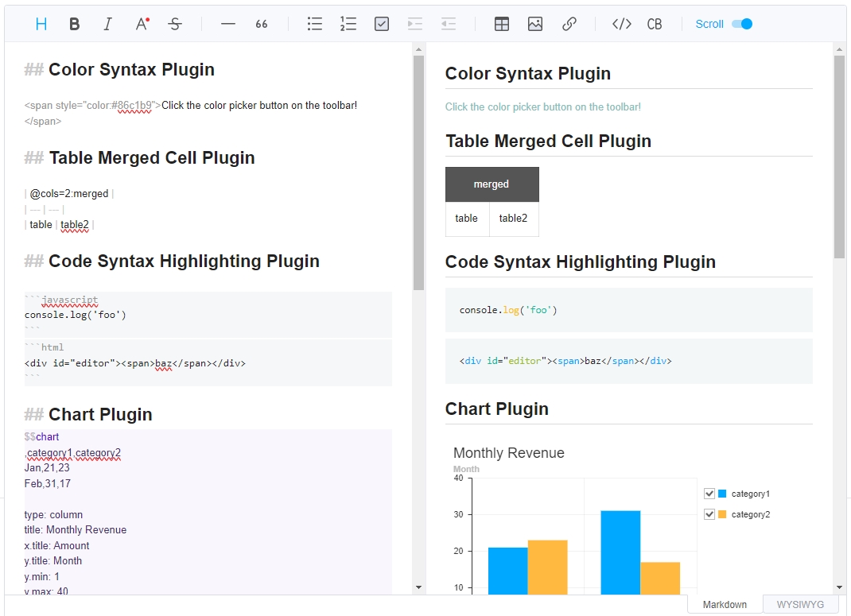Click the 'table2' preview table cell
Image resolution: width=851 pixels, height=616 pixels.
point(514,219)
